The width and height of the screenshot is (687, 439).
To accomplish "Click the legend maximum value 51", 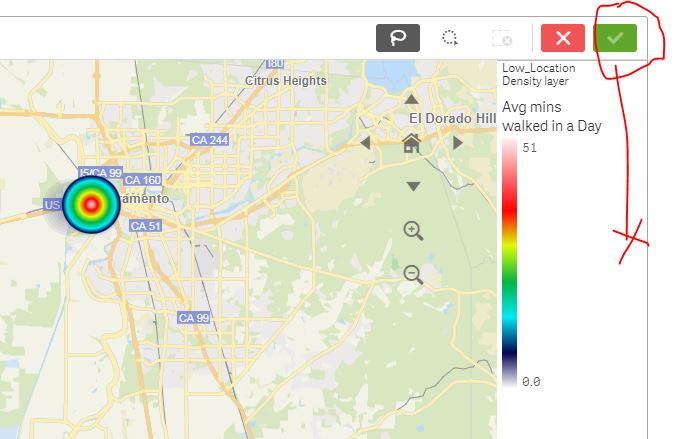I will click(x=529, y=148).
